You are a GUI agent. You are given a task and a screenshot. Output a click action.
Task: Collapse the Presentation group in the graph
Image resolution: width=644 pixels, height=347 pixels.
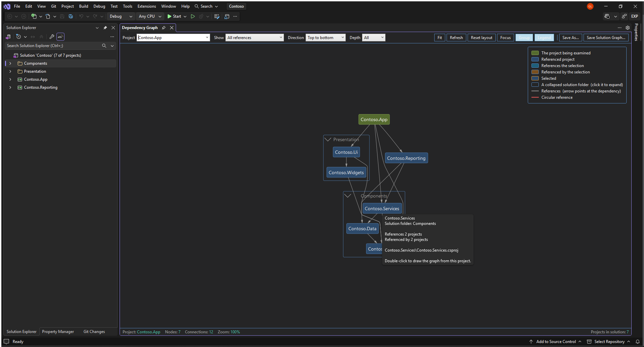pyautogui.click(x=328, y=139)
